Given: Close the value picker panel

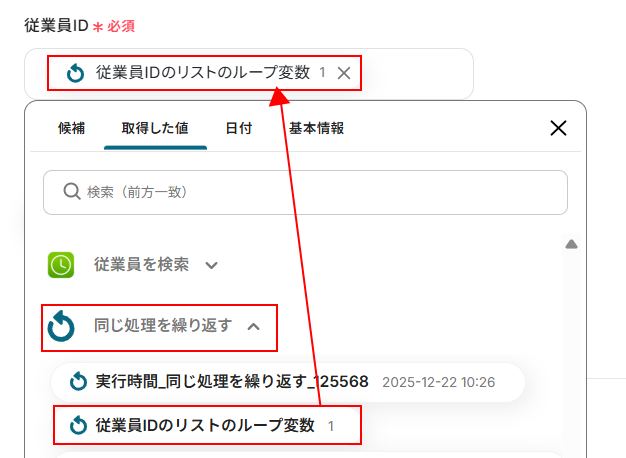Looking at the screenshot, I should (x=558, y=128).
